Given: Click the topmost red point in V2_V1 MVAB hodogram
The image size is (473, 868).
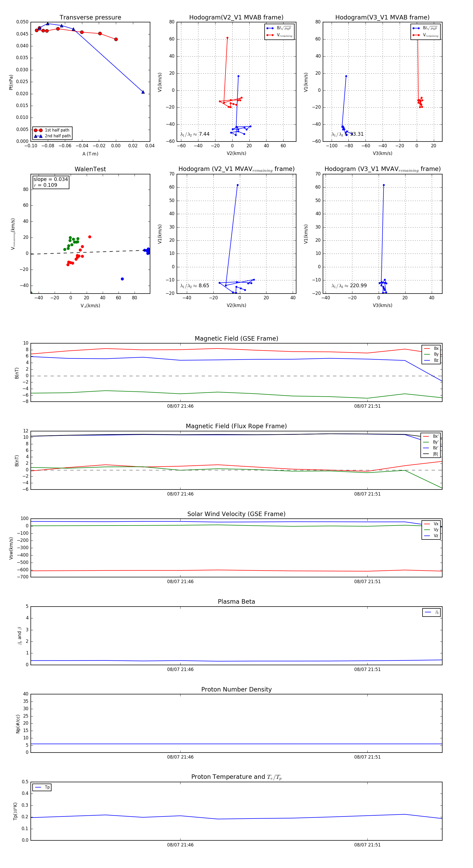Looking at the screenshot, I should point(227,38).
